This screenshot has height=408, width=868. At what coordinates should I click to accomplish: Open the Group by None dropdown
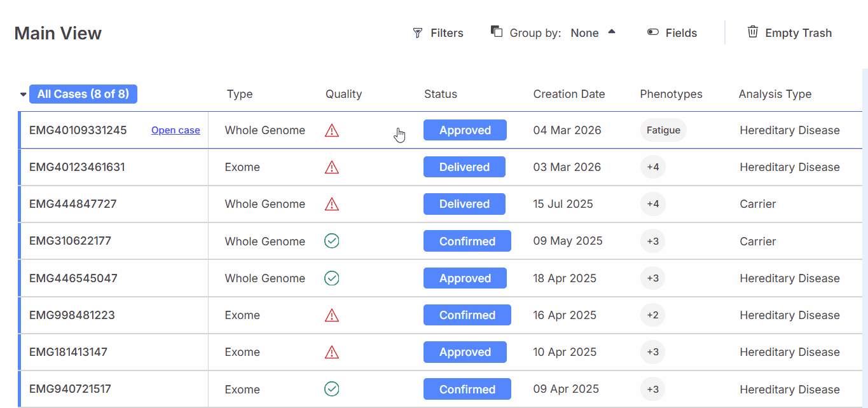[x=593, y=33]
